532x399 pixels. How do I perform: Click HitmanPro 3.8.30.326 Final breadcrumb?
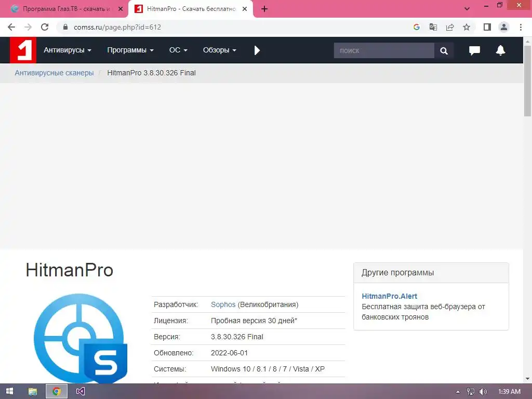tap(151, 73)
